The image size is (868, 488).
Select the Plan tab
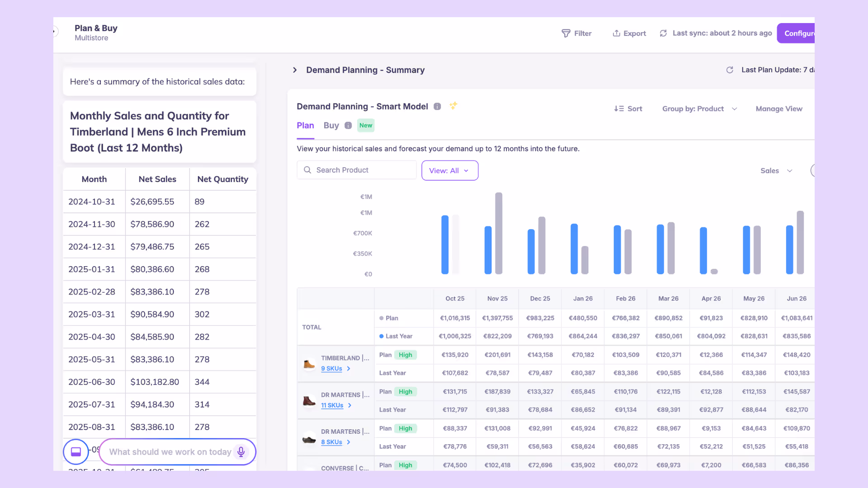(305, 126)
